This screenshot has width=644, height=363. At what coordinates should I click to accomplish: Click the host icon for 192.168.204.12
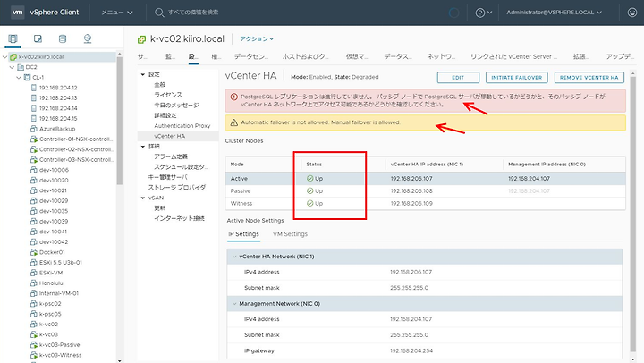[x=34, y=88]
